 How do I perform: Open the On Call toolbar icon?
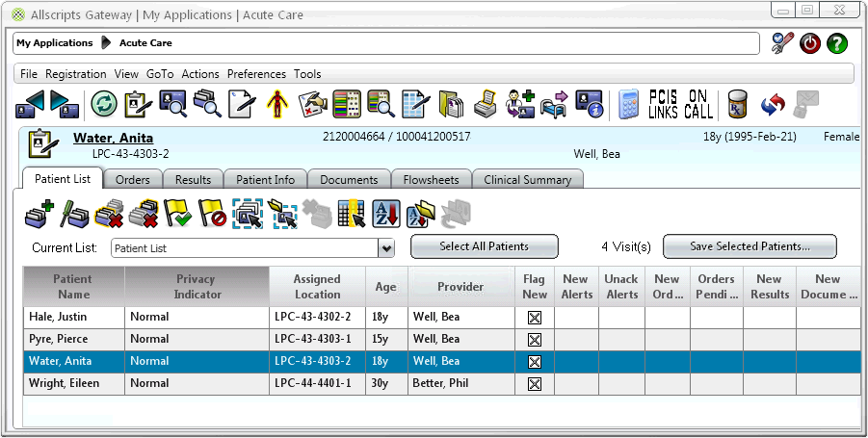(x=699, y=103)
